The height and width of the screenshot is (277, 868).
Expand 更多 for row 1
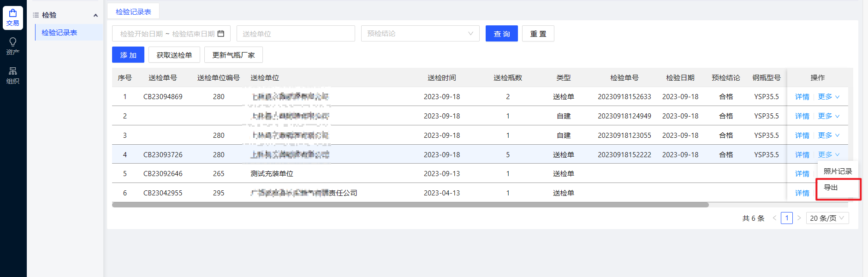tap(828, 97)
